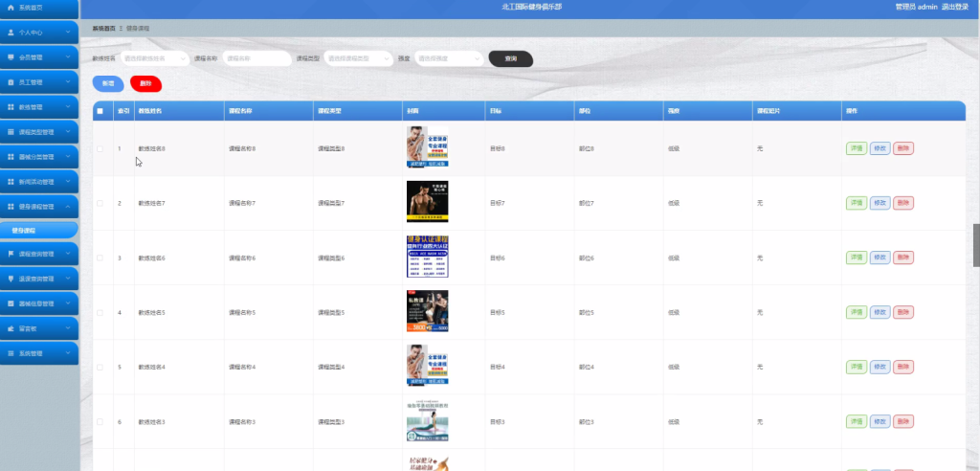Image resolution: width=980 pixels, height=471 pixels.
Task: Click into the 课程名称 input field
Action: coord(256,58)
